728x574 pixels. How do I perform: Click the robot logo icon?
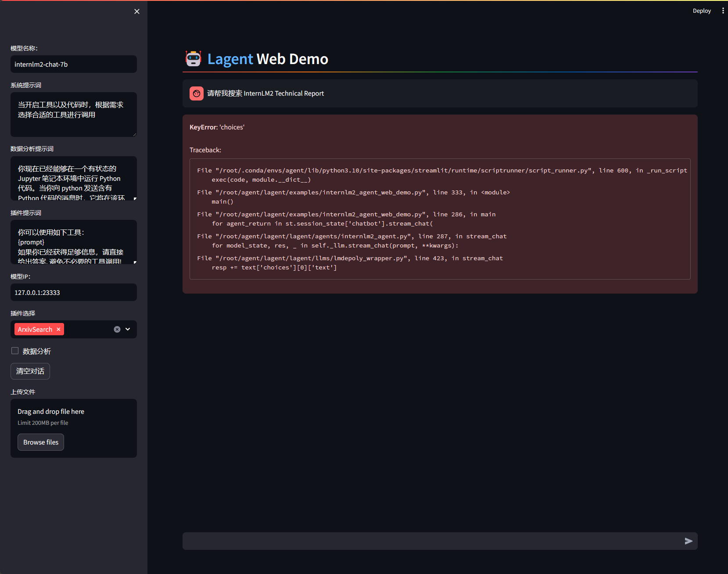[x=193, y=58]
